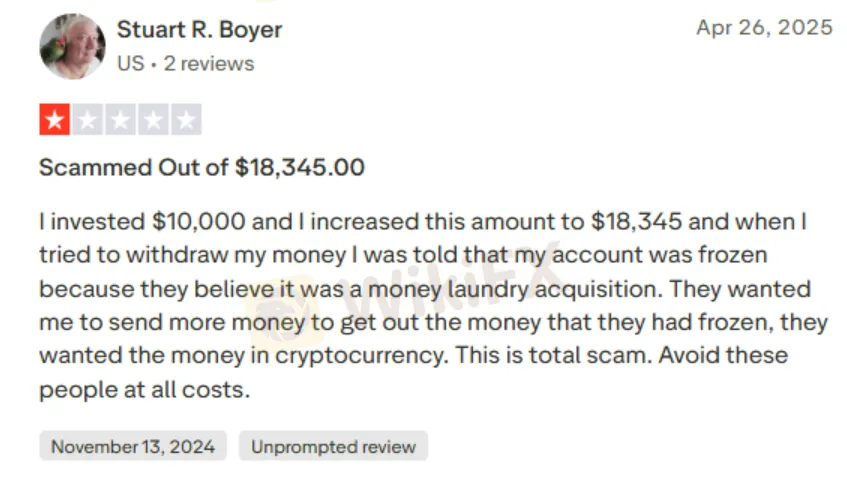Select the second grey rating star
Viewport: 847px width, 485px height.
88,121
